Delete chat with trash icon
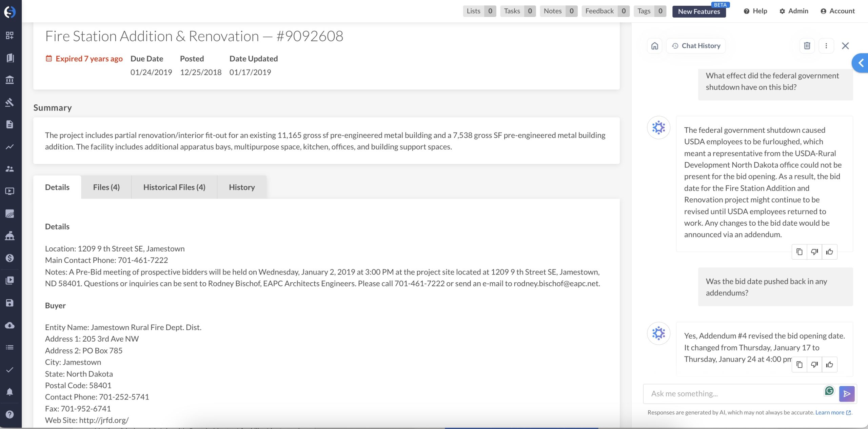Image resolution: width=868 pixels, height=429 pixels. point(807,46)
